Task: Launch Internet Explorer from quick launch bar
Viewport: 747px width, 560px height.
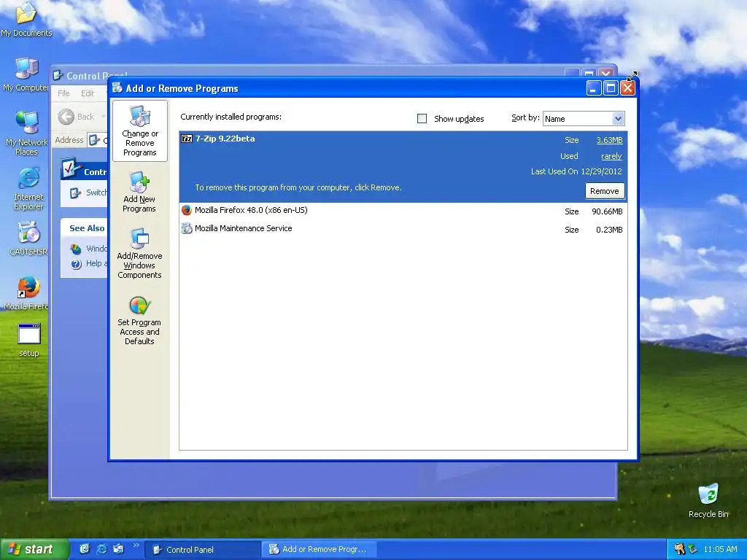Action: tap(101, 549)
